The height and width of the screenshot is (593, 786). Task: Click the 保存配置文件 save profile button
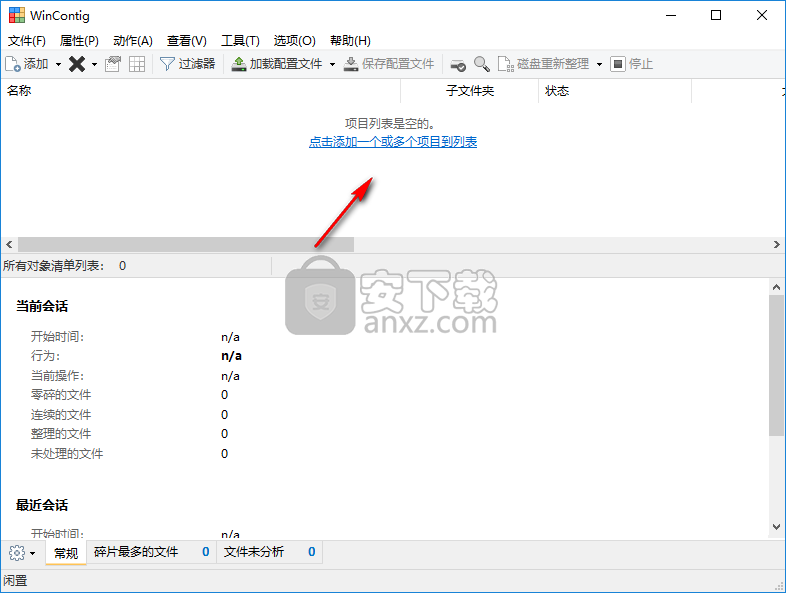click(389, 64)
